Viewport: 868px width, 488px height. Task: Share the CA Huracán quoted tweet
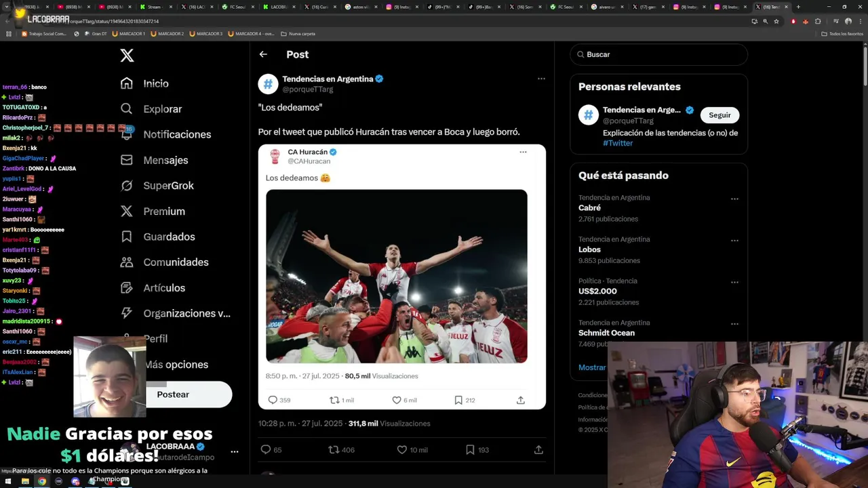(521, 400)
